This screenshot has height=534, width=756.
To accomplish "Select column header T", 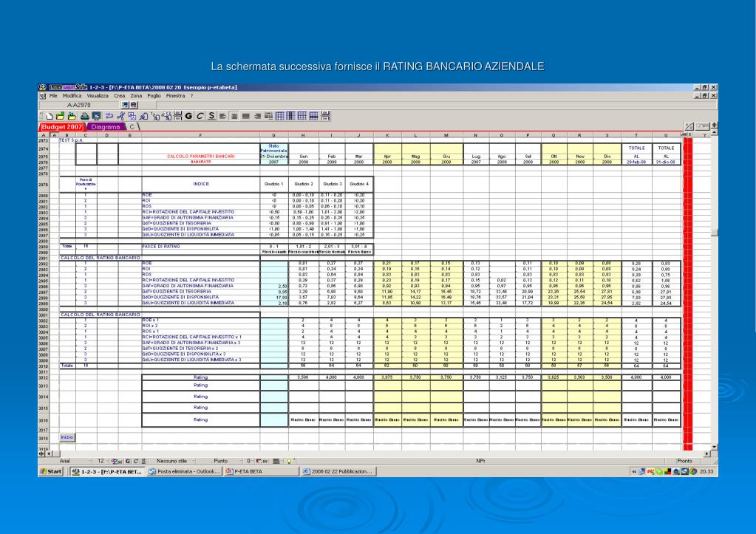I will click(636, 136).
